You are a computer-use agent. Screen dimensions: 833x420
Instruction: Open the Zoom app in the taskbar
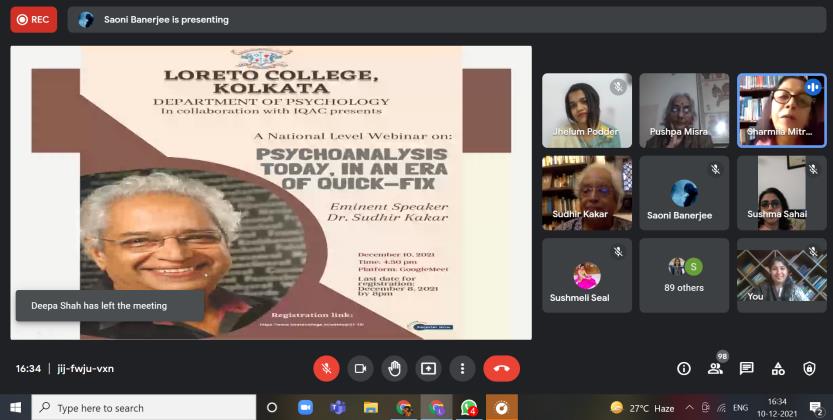(305, 408)
